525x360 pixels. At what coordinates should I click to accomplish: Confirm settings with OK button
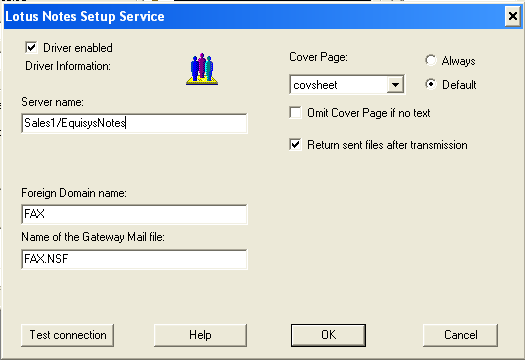[x=328, y=335]
